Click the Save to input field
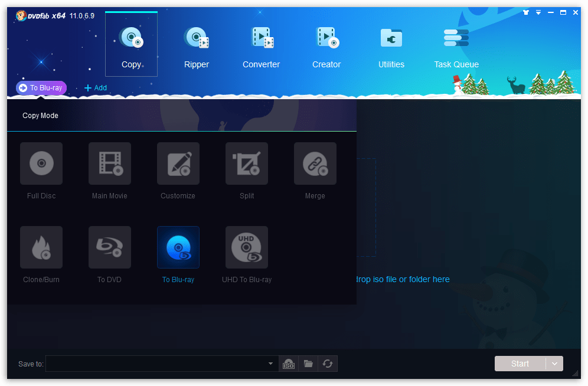588x386 pixels. [162, 364]
